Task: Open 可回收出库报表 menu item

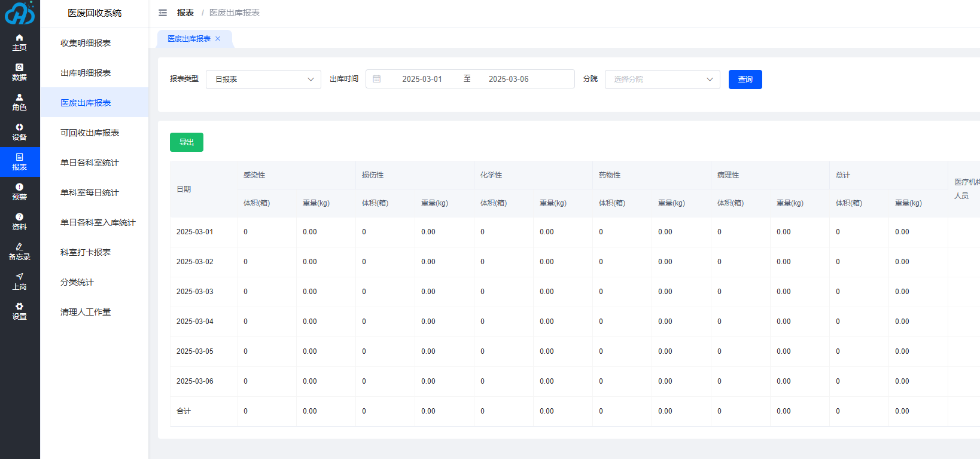Action: click(90, 133)
